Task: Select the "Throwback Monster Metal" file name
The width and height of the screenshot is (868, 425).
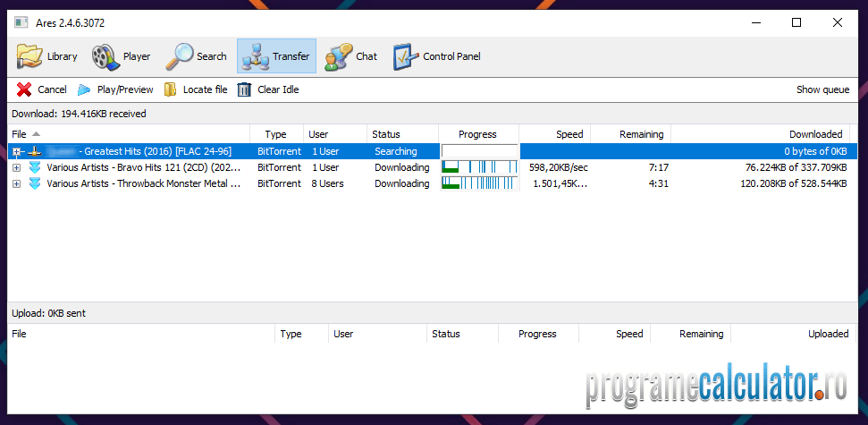Action: (x=144, y=183)
